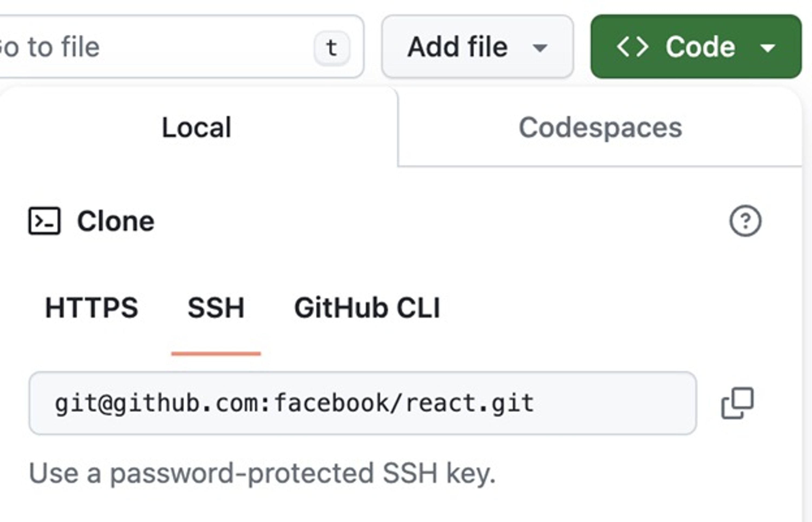The image size is (812, 522).
Task: Open the clone help question-mark icon
Action: [745, 221]
